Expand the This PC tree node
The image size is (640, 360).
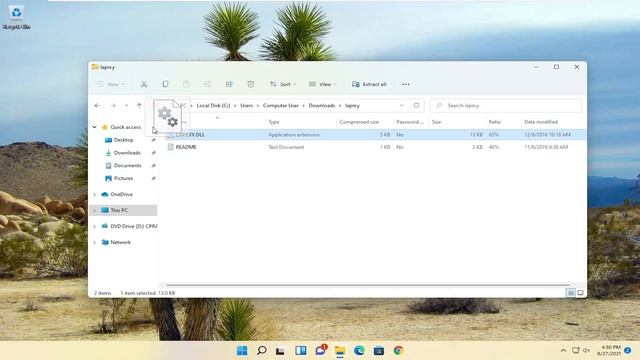pos(94,210)
